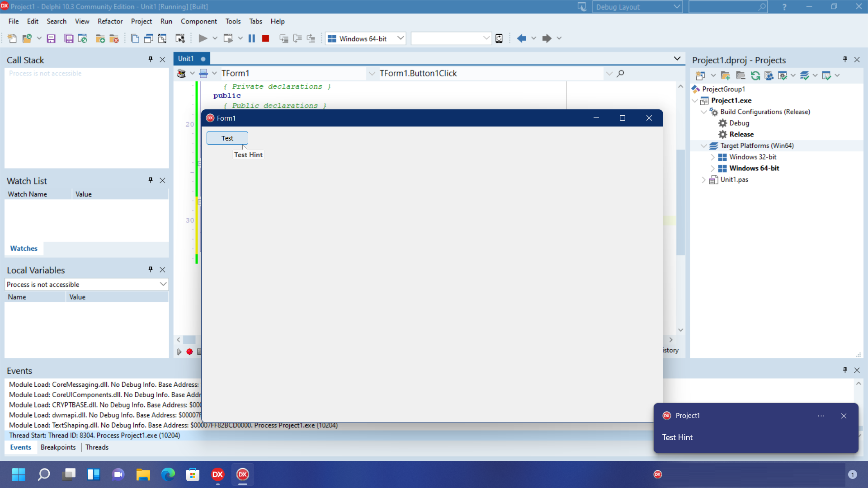This screenshot has width=868, height=488.
Task: Select the Debug build configuration
Action: pyautogui.click(x=739, y=123)
